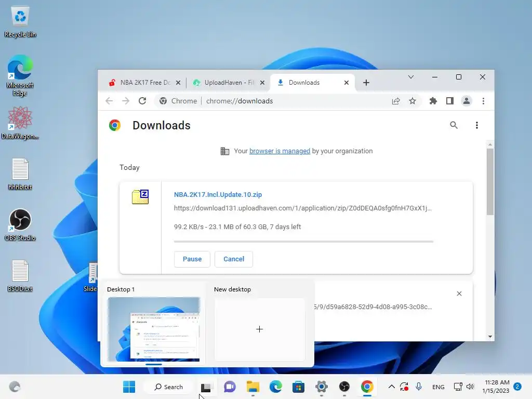Open the volume tray icon

click(470, 387)
